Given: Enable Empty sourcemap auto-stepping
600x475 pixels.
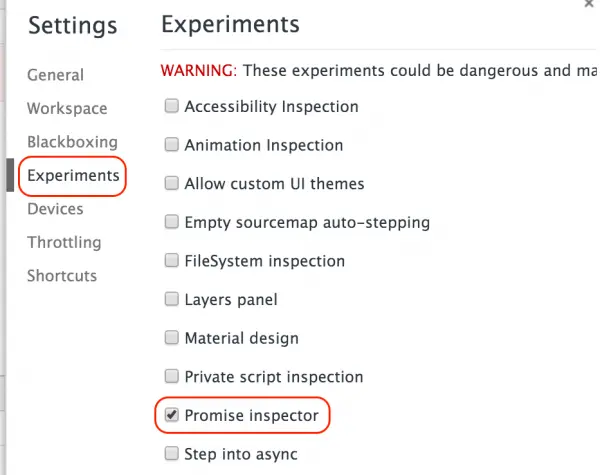Looking at the screenshot, I should (172, 222).
